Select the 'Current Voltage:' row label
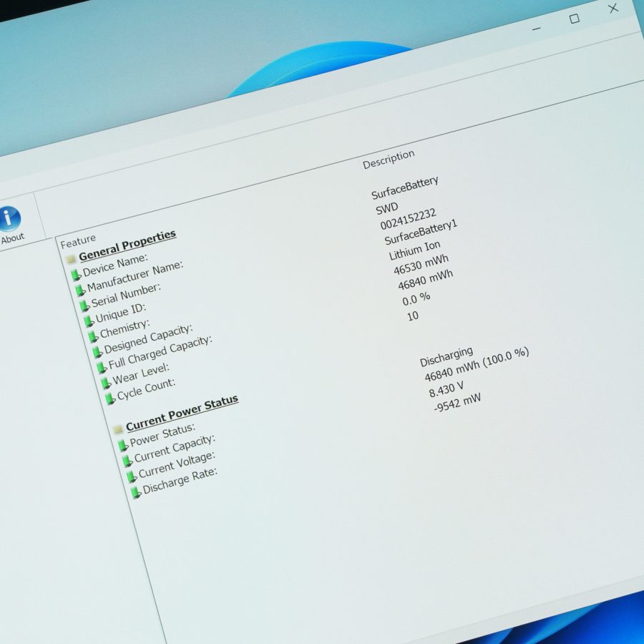 pyautogui.click(x=177, y=464)
